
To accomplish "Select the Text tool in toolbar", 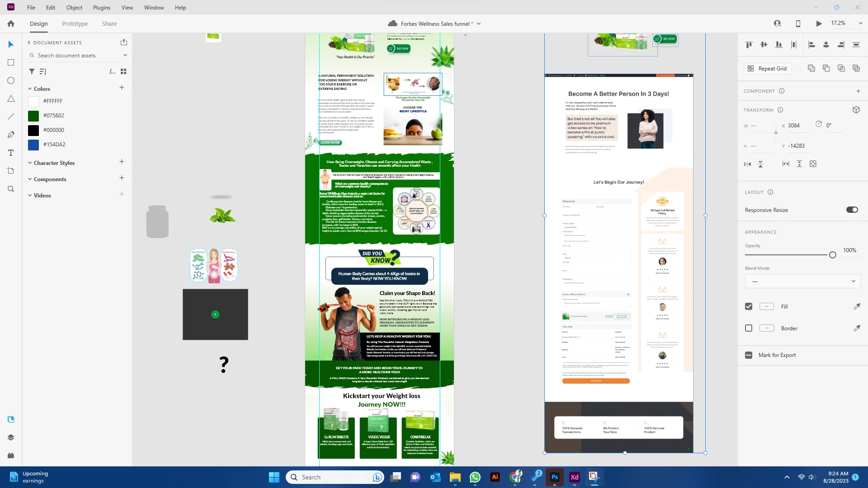I will coord(11,154).
